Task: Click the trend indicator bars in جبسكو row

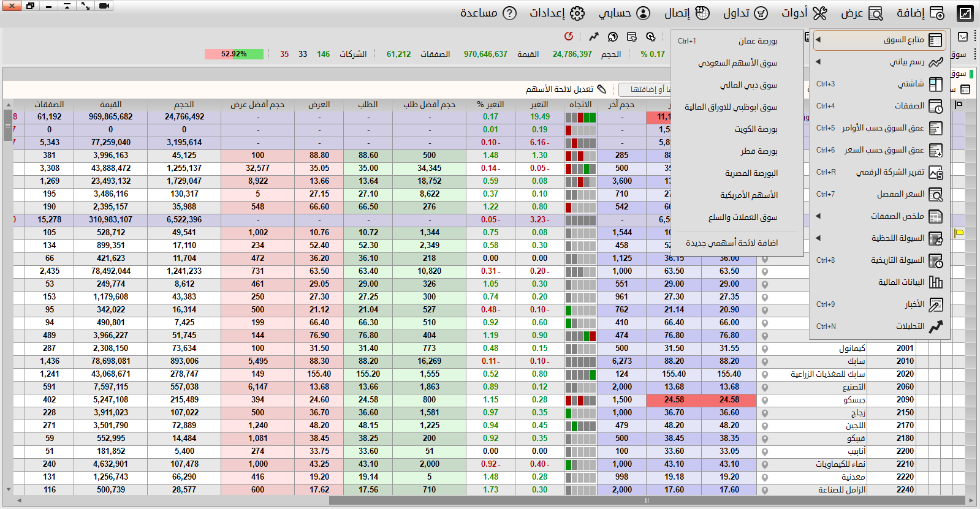Action: (580, 400)
